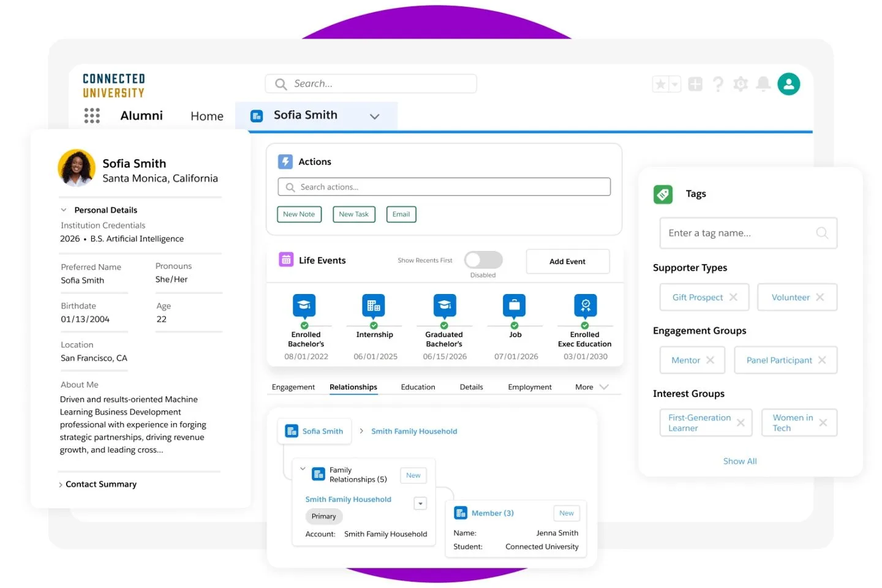Collapse the Personal Details section
Image resolution: width=882 pixels, height=588 pixels.
tap(64, 210)
